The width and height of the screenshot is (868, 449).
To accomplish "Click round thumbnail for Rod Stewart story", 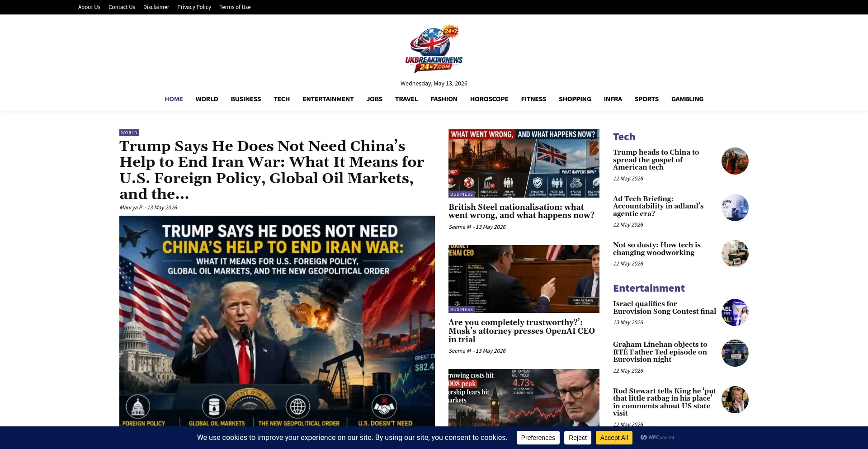I will tap(735, 400).
